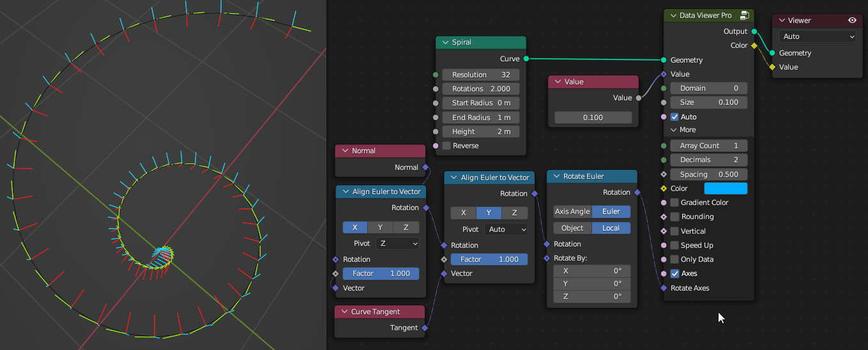The image size is (868, 350).
Task: Click the Height 2 m field
Action: click(x=481, y=132)
